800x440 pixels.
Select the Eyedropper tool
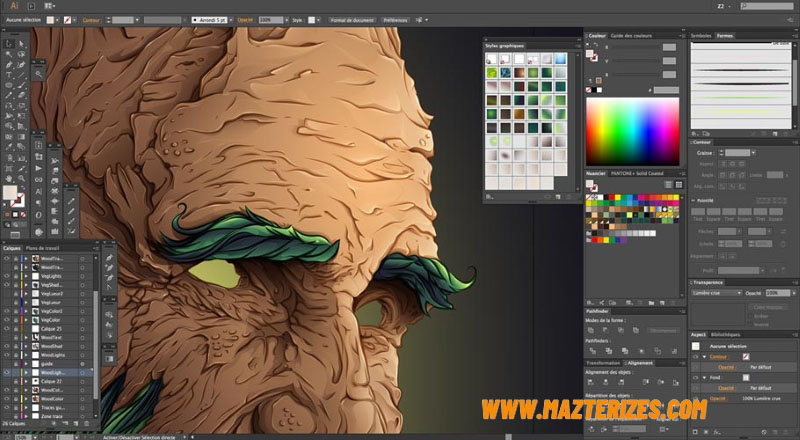(9, 147)
